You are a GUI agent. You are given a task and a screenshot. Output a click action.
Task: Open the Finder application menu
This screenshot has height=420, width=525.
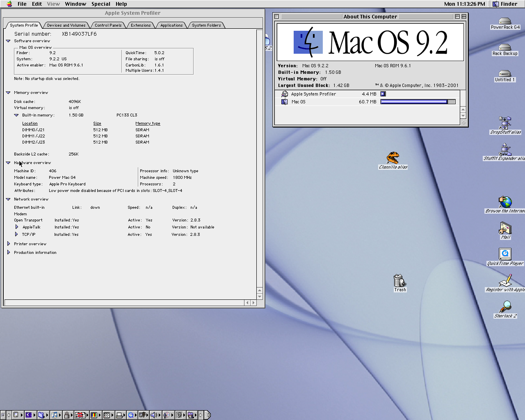505,4
